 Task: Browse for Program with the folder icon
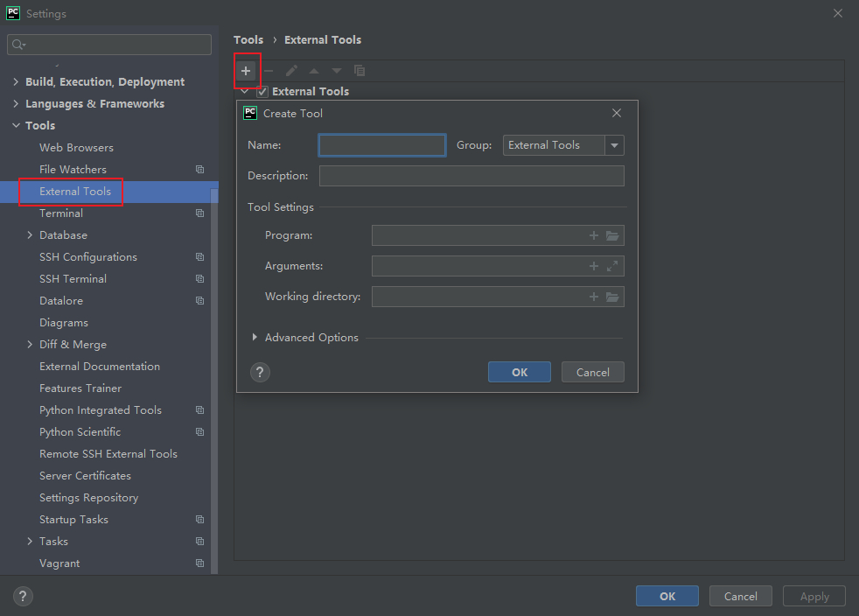(x=612, y=235)
